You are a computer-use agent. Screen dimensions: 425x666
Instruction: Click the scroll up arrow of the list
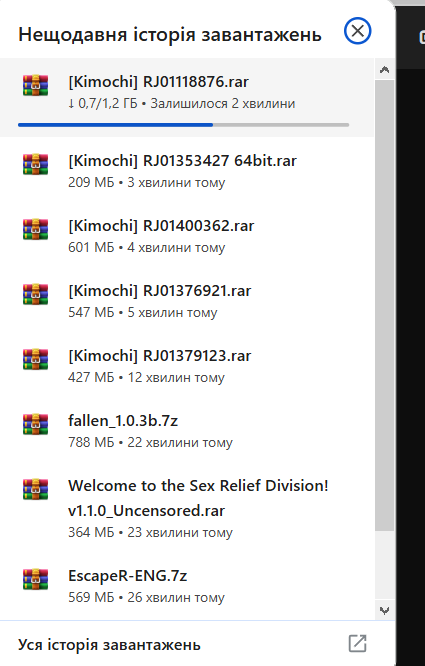385,70
